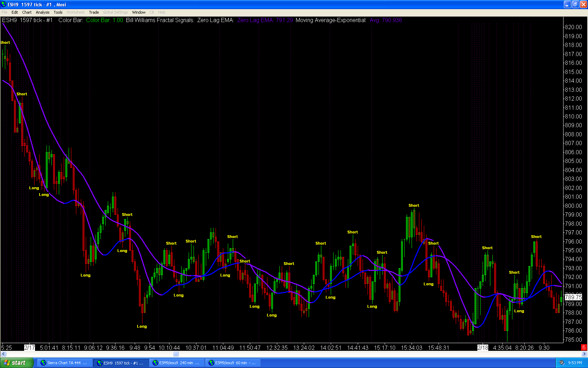Switch to Sierra Chart TA 444 taskbar window
This screenshot has height=368, width=588.
point(64,363)
